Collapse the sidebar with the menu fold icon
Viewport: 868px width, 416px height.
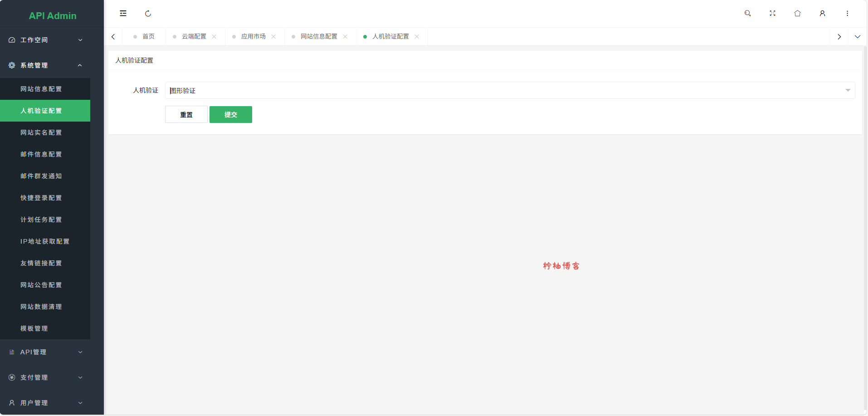pos(123,14)
